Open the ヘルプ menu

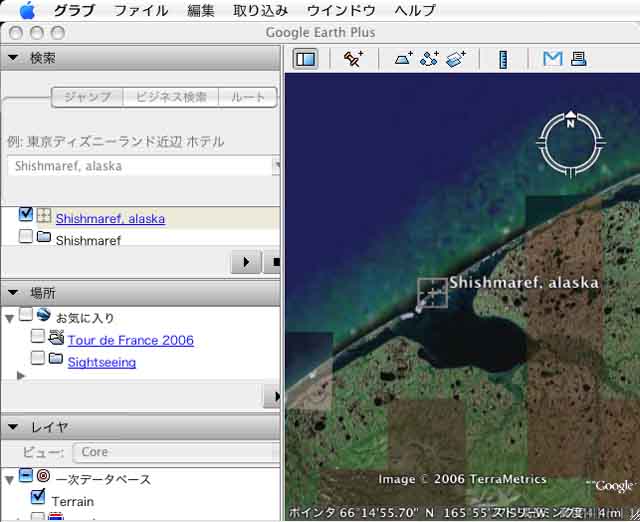415,10
